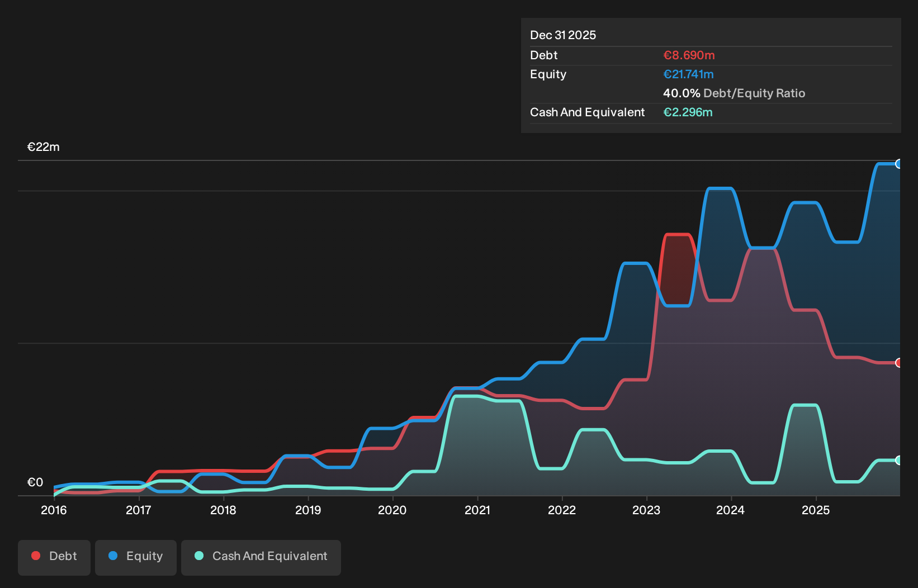Click the €22m y-axis label

pyautogui.click(x=44, y=147)
